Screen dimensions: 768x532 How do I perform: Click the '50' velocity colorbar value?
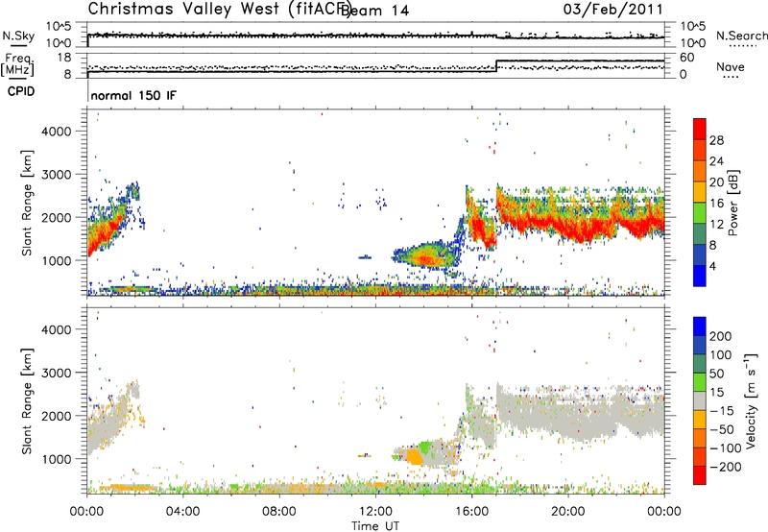click(716, 374)
